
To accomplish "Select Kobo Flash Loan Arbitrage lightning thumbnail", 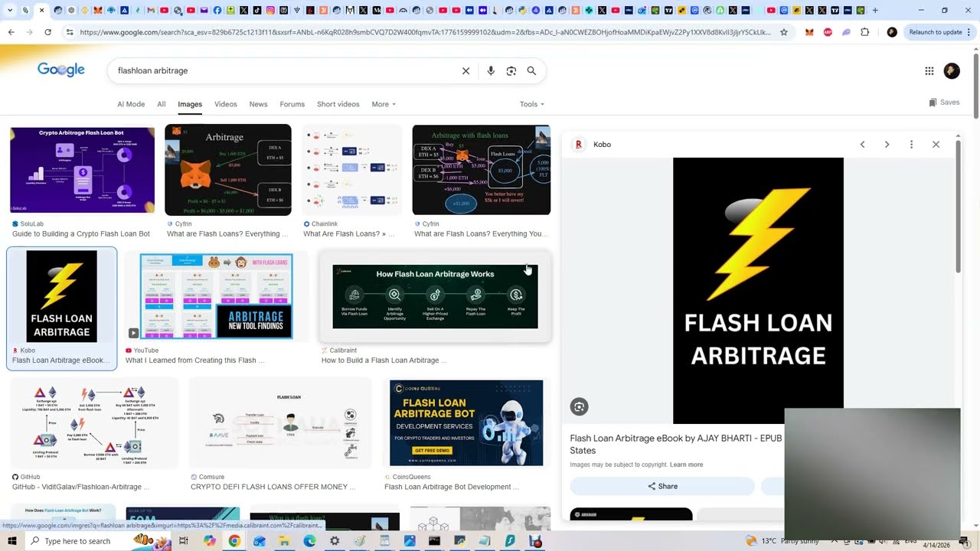I will 62,296.
